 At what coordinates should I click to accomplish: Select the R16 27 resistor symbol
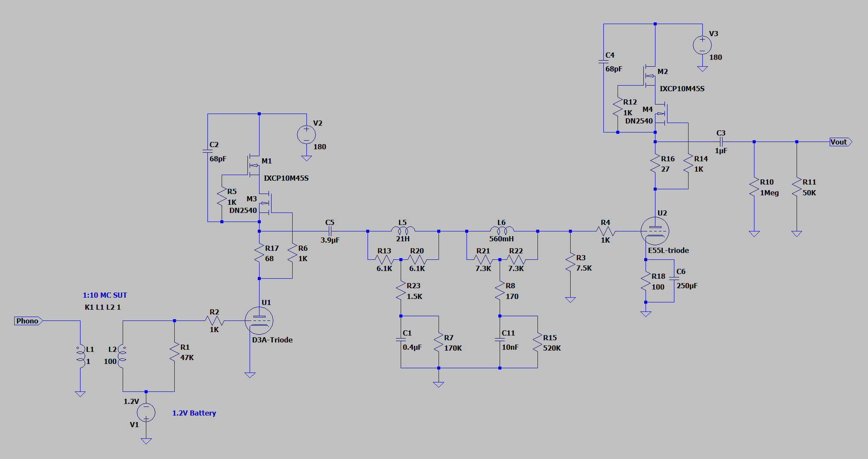coord(655,163)
